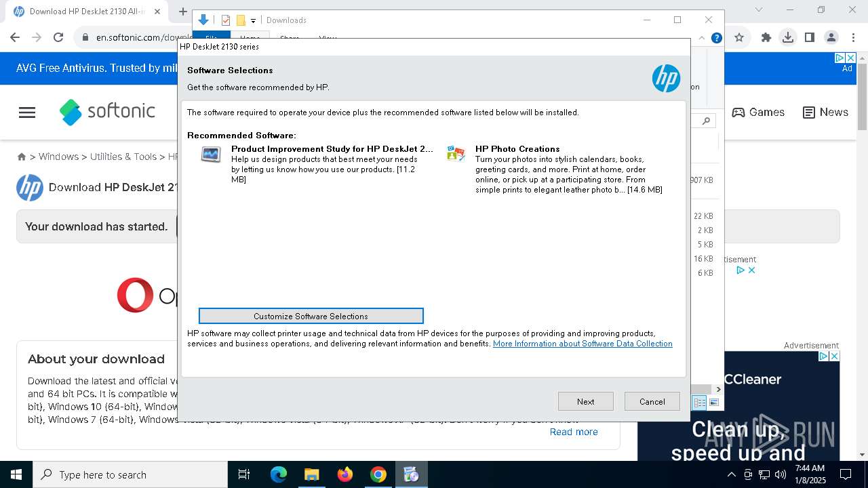This screenshot has height=488, width=868.
Task: Expand Chrome tab search chevron
Action: [x=759, y=9]
